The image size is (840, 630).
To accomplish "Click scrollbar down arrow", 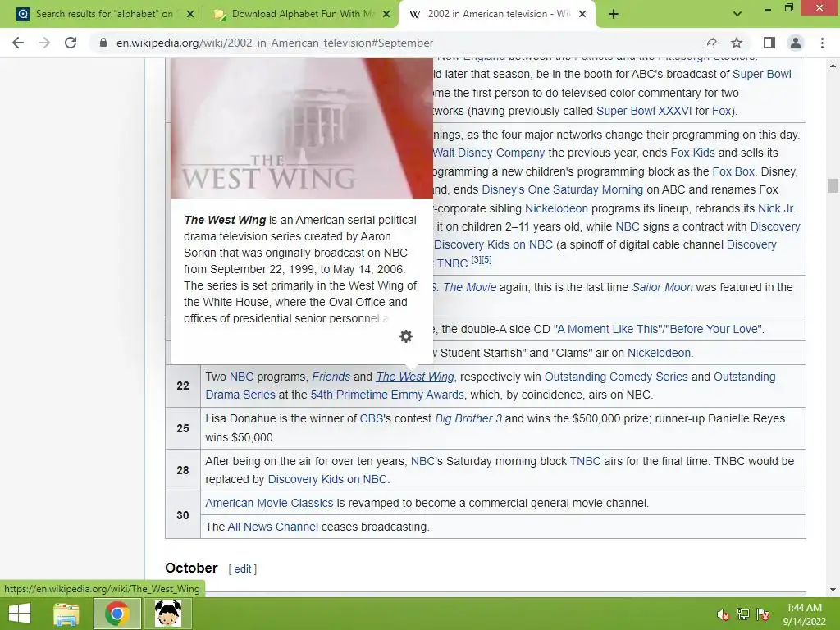I will click(x=833, y=589).
